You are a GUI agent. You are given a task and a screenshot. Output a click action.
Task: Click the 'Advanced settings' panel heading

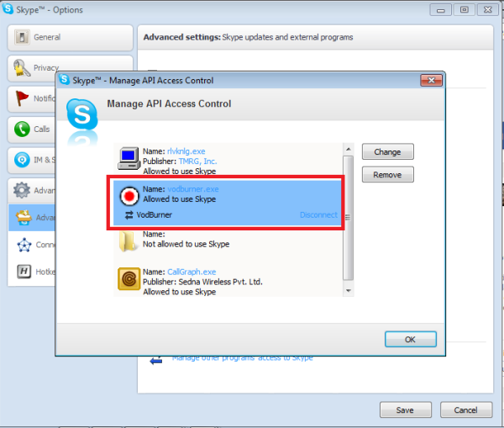182,37
